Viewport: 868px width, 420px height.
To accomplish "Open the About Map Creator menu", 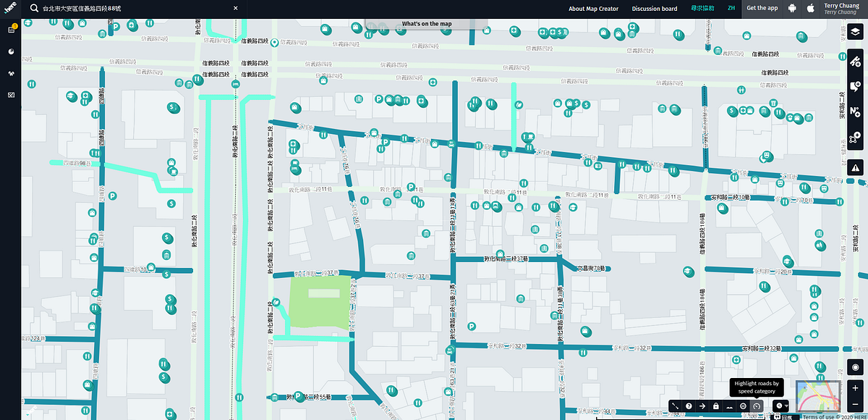I will (593, 9).
